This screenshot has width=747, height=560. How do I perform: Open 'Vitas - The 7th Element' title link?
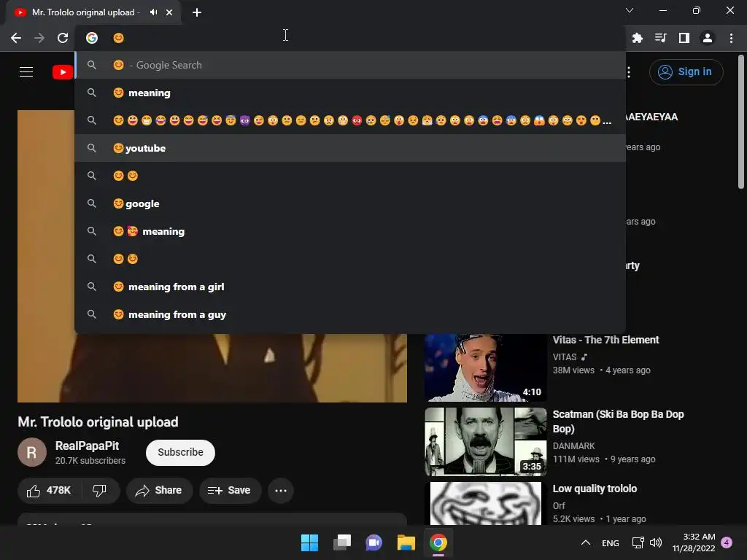coord(605,340)
